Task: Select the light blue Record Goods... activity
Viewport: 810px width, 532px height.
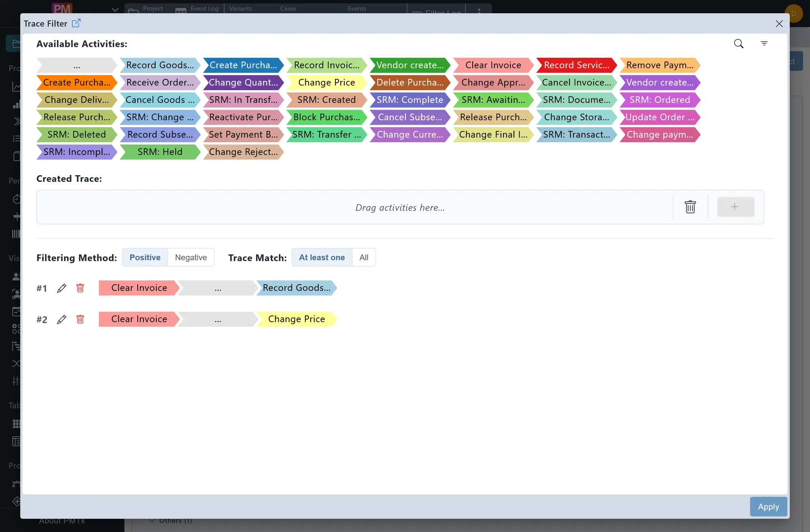Action: 160,65
